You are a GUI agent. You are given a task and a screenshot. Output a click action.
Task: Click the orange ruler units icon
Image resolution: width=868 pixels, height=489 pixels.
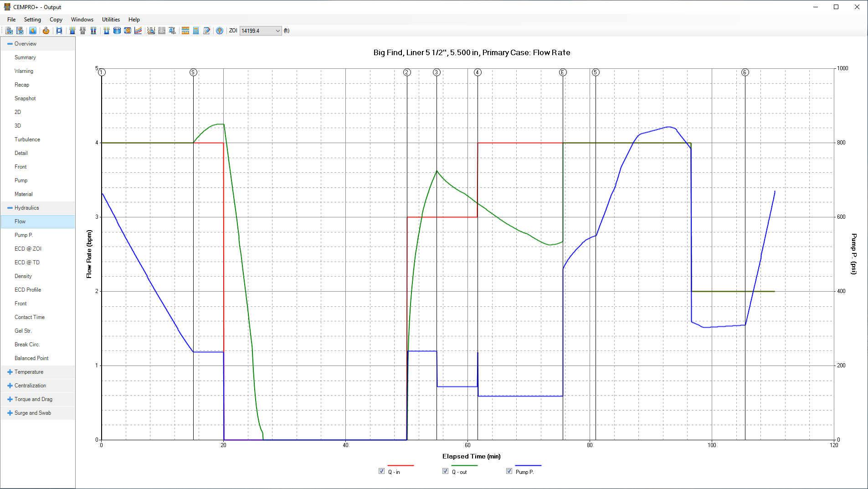point(185,31)
